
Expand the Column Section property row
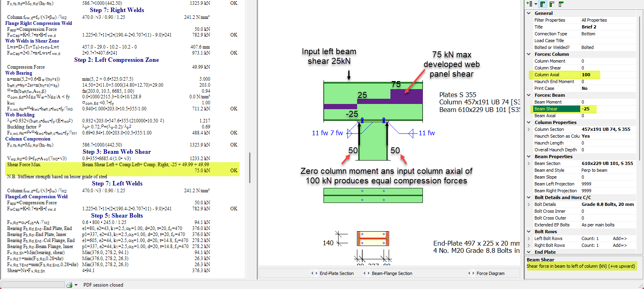point(529,129)
